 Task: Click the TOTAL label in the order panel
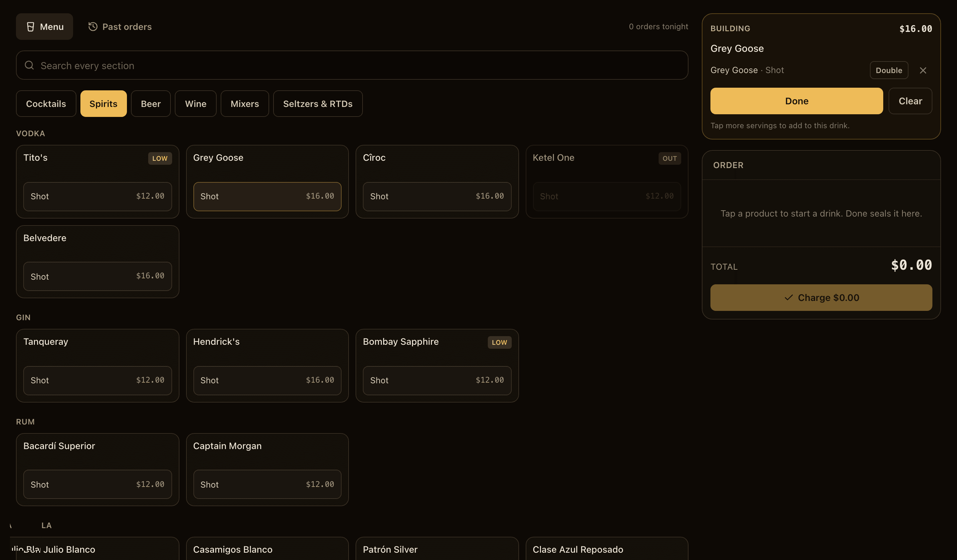point(724,267)
